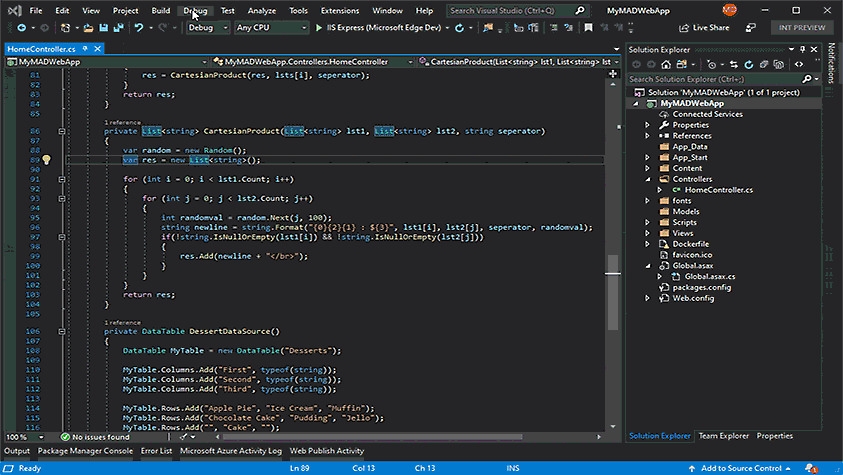
Task: Open the Debug configuration dropdown
Action: click(x=208, y=28)
